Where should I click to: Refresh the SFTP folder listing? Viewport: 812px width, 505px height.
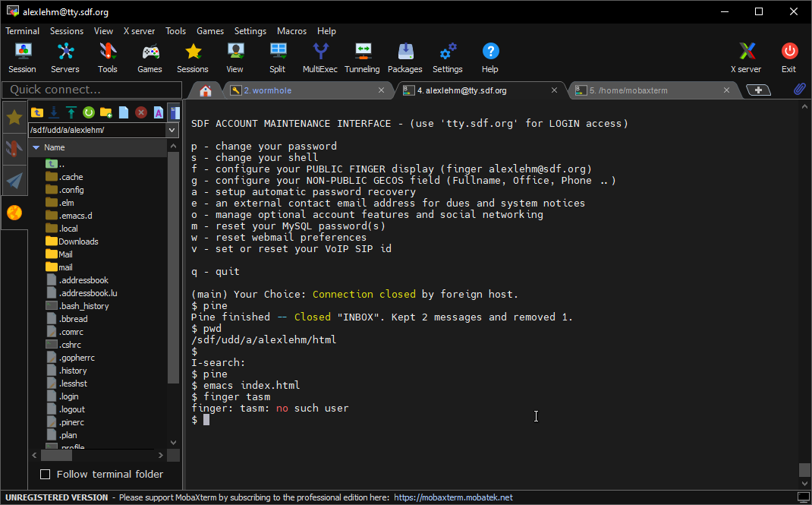tap(89, 112)
